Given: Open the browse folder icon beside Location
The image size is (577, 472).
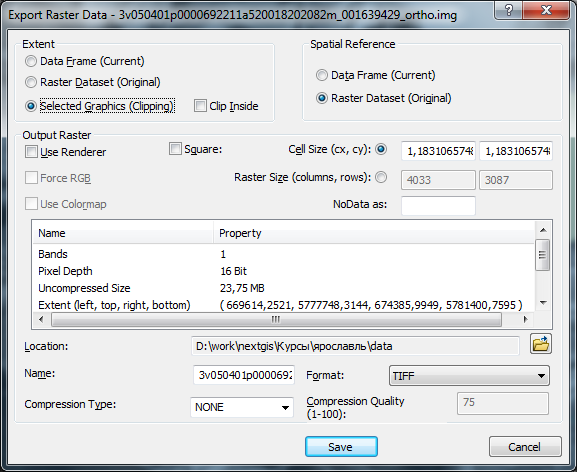Looking at the screenshot, I should 541,344.
